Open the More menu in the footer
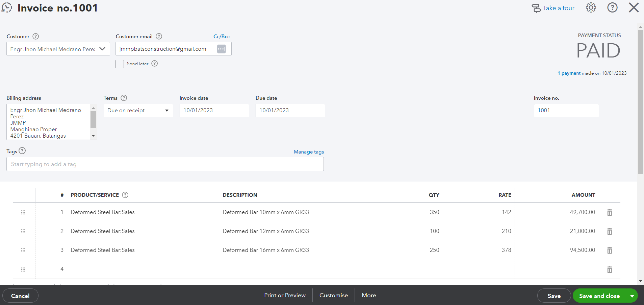The image size is (644, 305). coord(369,295)
